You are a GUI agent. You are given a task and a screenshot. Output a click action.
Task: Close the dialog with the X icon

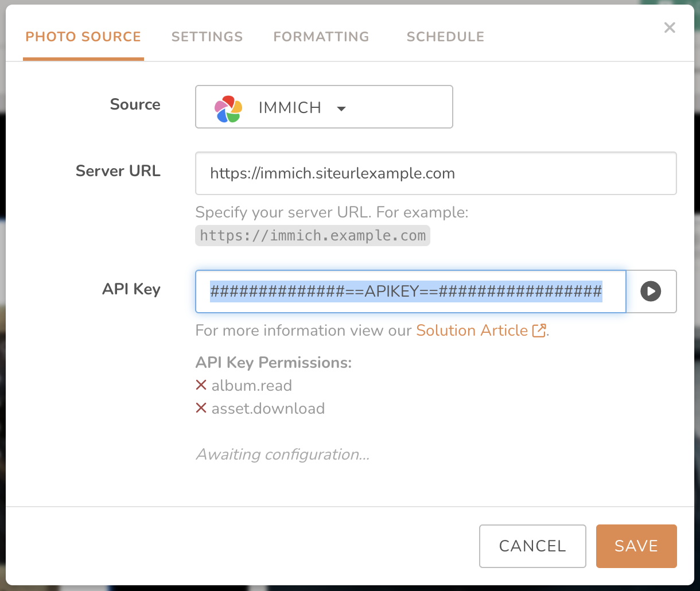pos(670,28)
